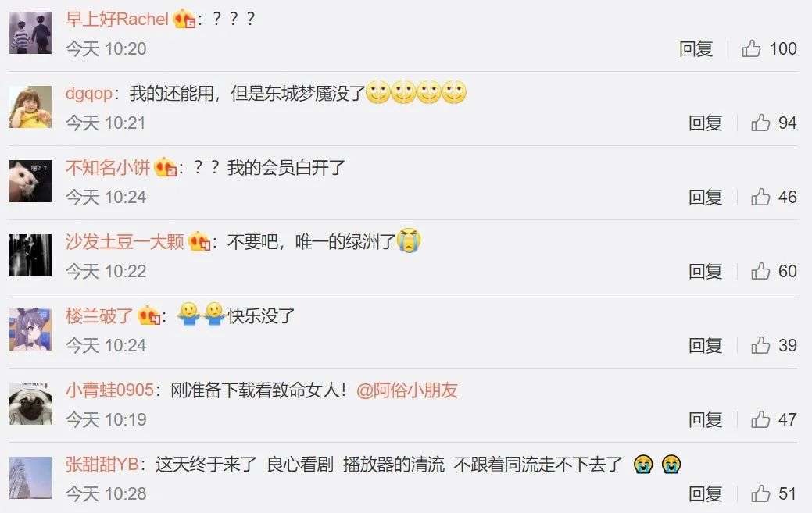Viewport: 812px width, 513px height.
Task: Like 楼兰破了's comment with 39 likes
Action: (760, 345)
